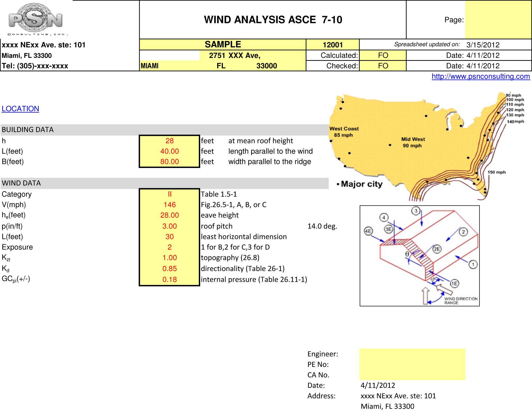Select the Exposure value cell
The height and width of the screenshot is (411, 532).
click(x=169, y=247)
